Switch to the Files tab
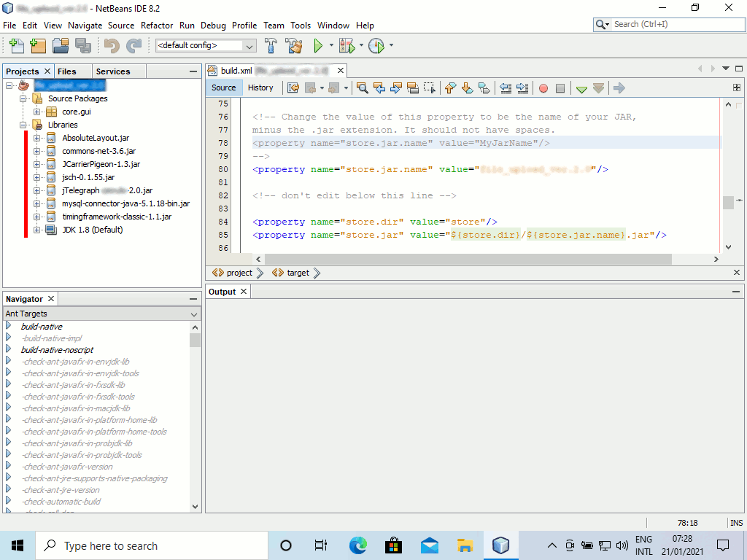 (66, 71)
